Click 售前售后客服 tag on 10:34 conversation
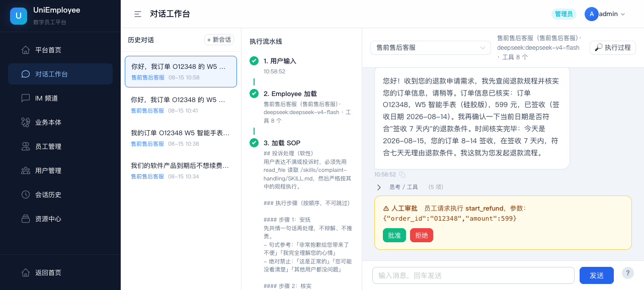This screenshot has height=290, width=644. tap(147, 176)
